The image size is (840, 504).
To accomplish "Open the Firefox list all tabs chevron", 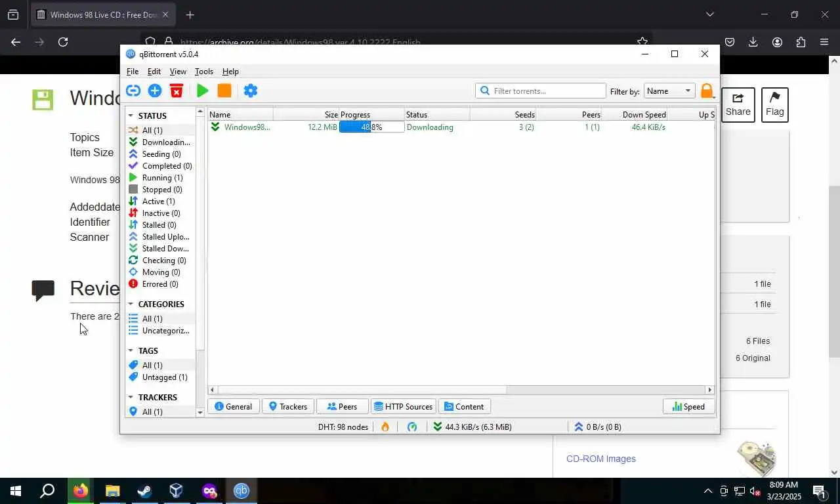I will [x=709, y=14].
